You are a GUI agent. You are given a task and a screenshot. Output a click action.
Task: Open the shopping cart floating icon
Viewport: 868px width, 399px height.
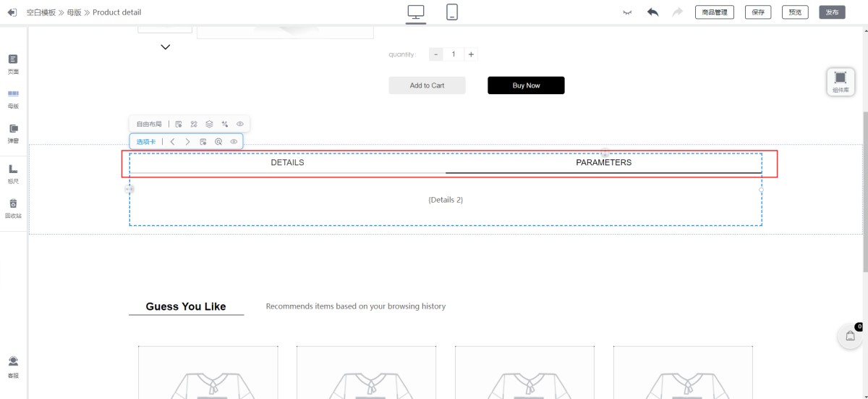tap(850, 336)
